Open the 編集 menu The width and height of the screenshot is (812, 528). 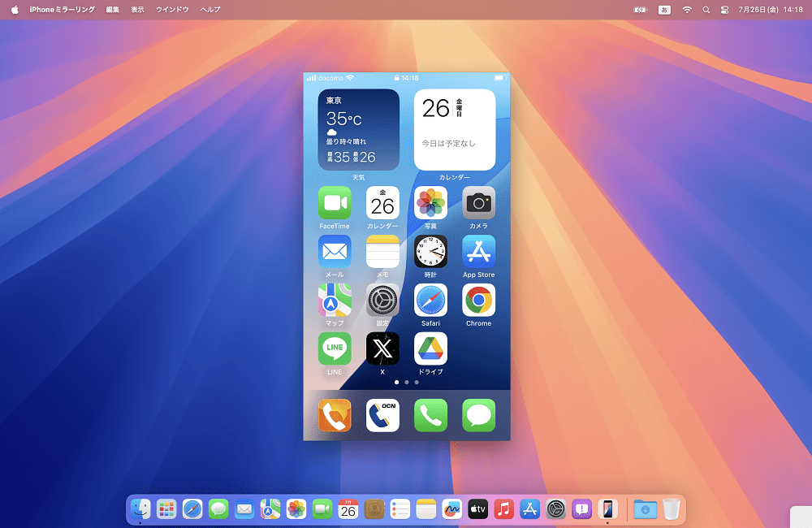pos(113,9)
